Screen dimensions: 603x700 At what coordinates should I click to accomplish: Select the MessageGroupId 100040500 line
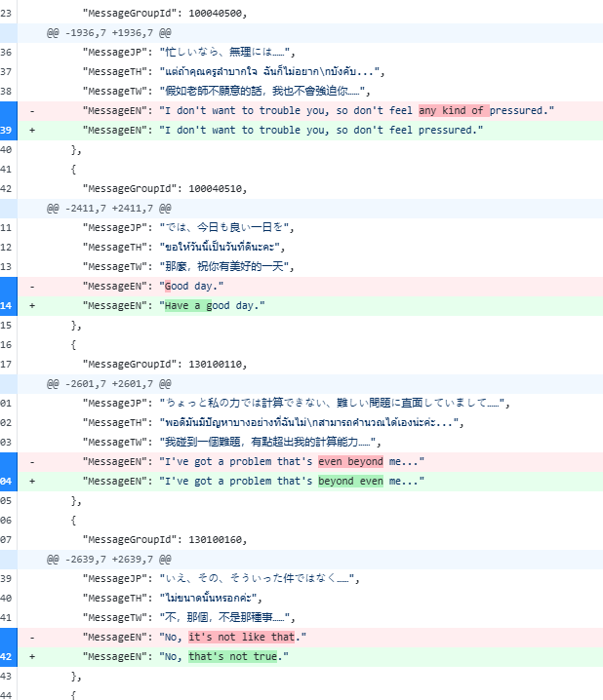pyautogui.click(x=165, y=14)
